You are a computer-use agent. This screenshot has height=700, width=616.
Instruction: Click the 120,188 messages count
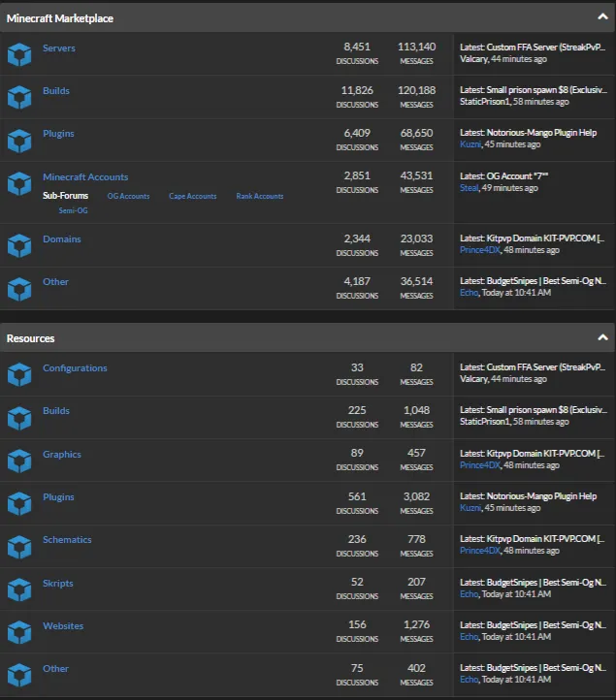click(x=416, y=90)
